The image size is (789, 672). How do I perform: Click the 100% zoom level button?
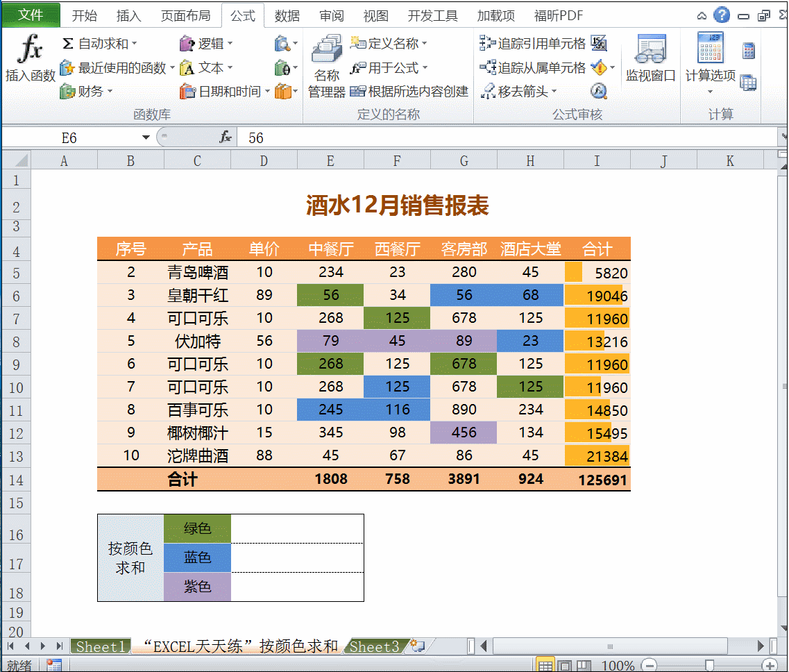coord(618,666)
